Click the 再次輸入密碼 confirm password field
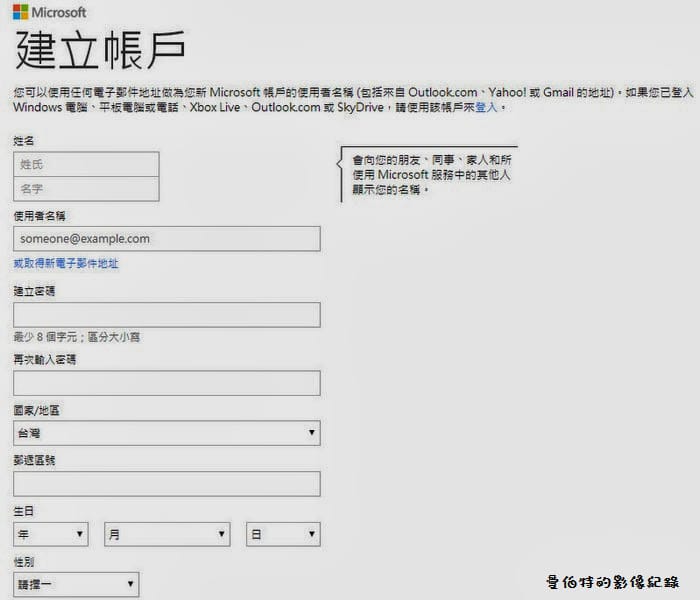Screen dimensions: 700x600 coord(167,383)
